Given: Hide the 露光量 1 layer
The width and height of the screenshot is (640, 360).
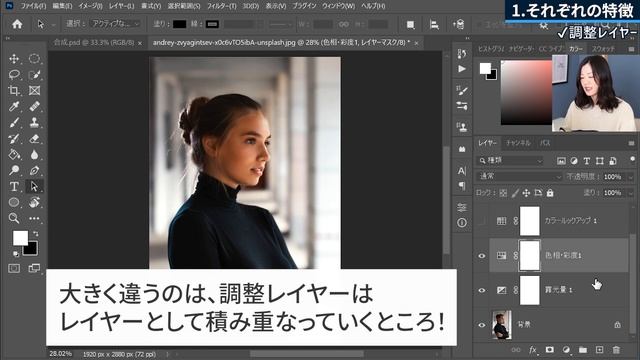Looking at the screenshot, I should click(482, 290).
